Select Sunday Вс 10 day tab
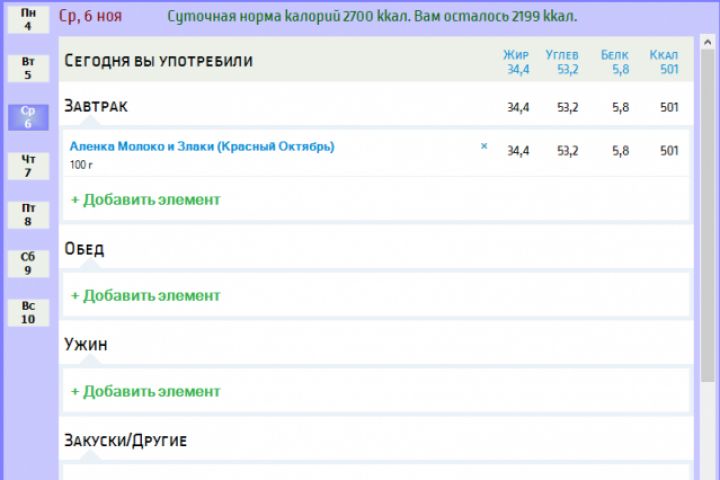This screenshot has width=720, height=480. pyautogui.click(x=28, y=312)
